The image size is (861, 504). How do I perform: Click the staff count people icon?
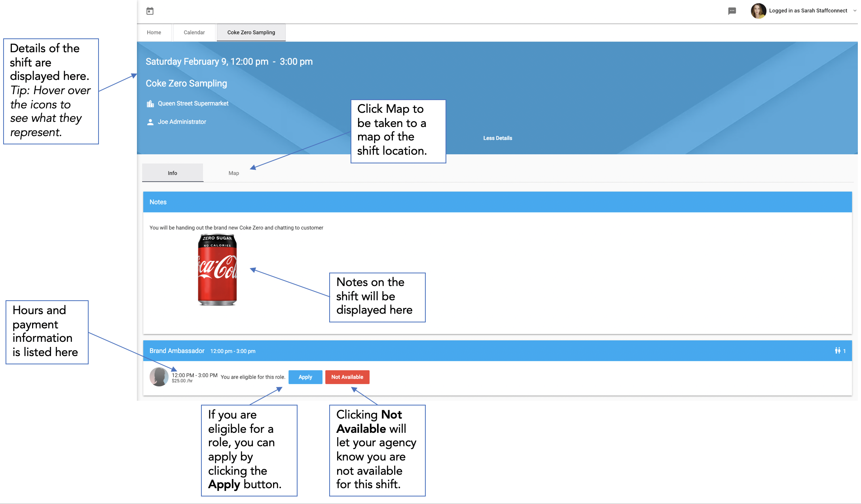click(x=838, y=351)
